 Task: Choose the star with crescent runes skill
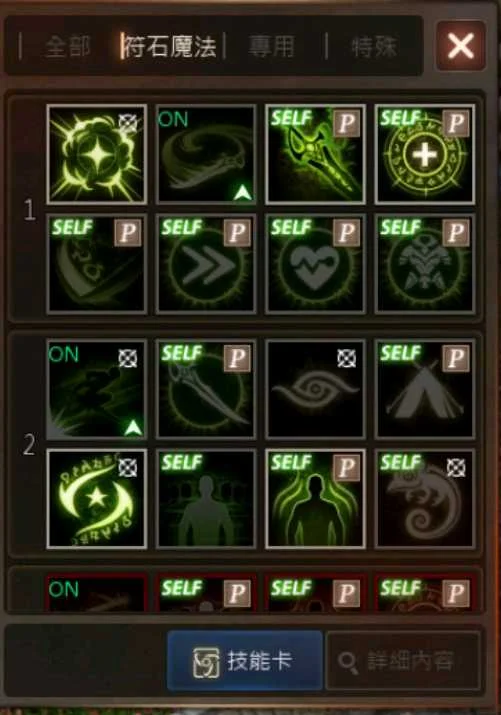97,498
